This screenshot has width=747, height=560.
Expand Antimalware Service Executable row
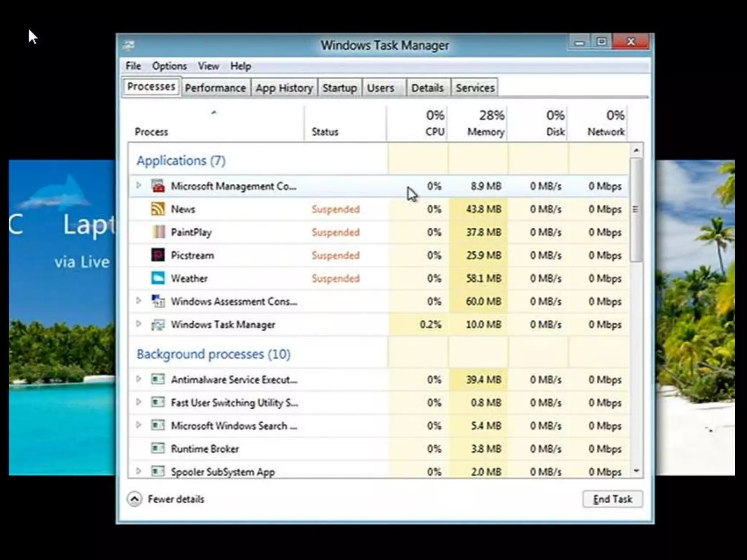[x=139, y=379]
